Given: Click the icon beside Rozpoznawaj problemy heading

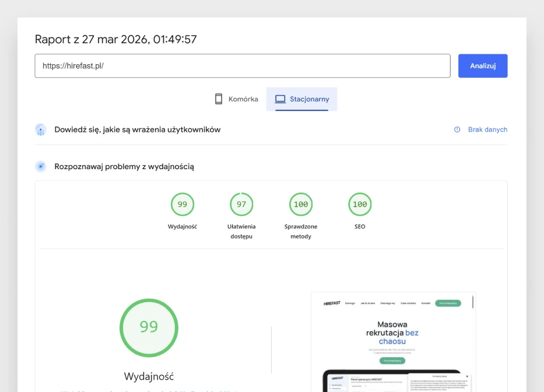Looking at the screenshot, I should (41, 167).
